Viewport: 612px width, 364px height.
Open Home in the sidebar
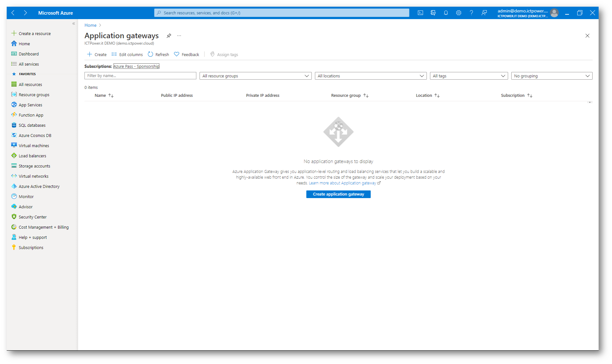[x=21, y=44]
